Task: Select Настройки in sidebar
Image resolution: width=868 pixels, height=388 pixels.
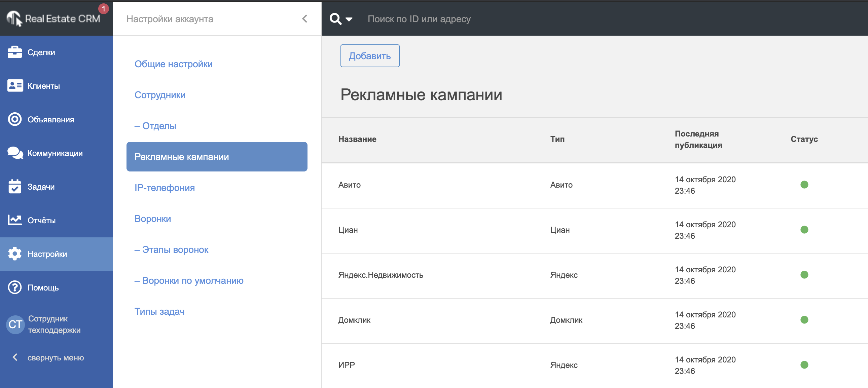Action: pyautogui.click(x=56, y=254)
